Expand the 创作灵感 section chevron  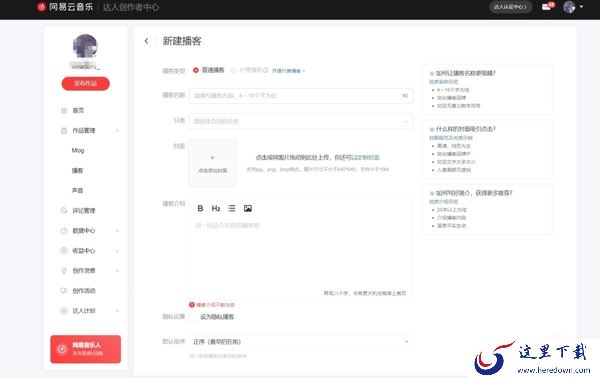pyautogui.click(x=117, y=270)
